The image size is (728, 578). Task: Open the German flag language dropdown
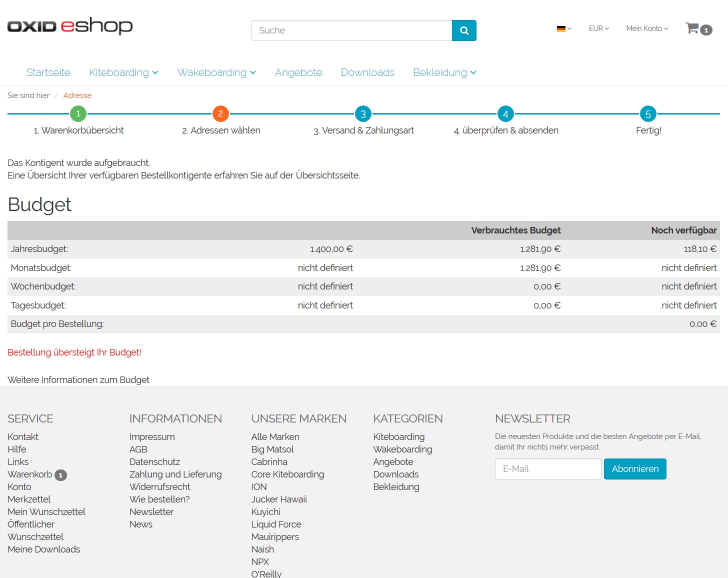coord(563,29)
